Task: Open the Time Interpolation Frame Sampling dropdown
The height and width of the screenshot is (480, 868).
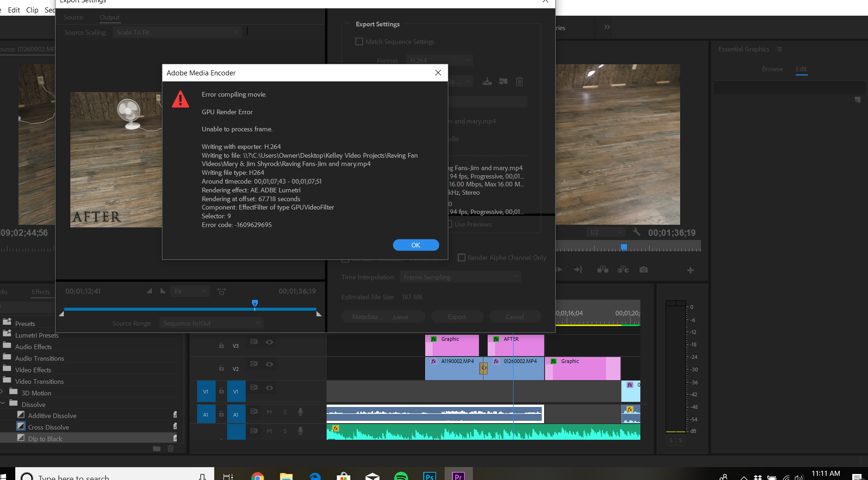Action: 460,277
